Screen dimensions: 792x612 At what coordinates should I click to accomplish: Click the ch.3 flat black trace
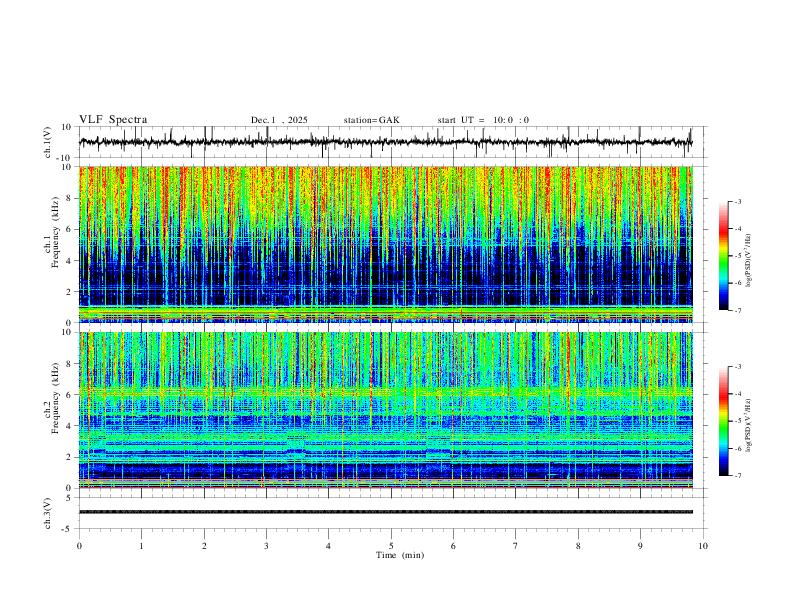click(x=386, y=512)
